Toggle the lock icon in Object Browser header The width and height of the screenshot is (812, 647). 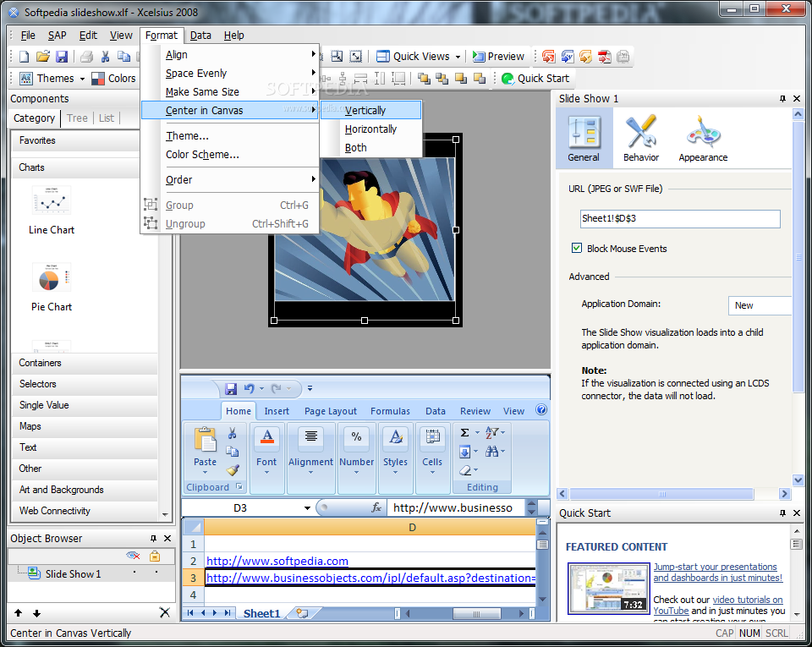(155, 556)
